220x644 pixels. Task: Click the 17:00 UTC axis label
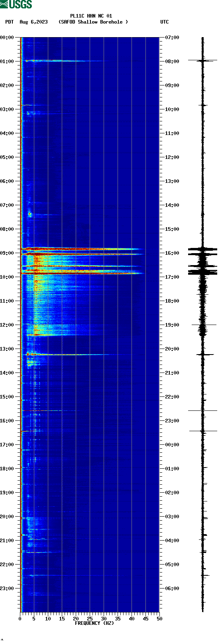[x=172, y=277]
